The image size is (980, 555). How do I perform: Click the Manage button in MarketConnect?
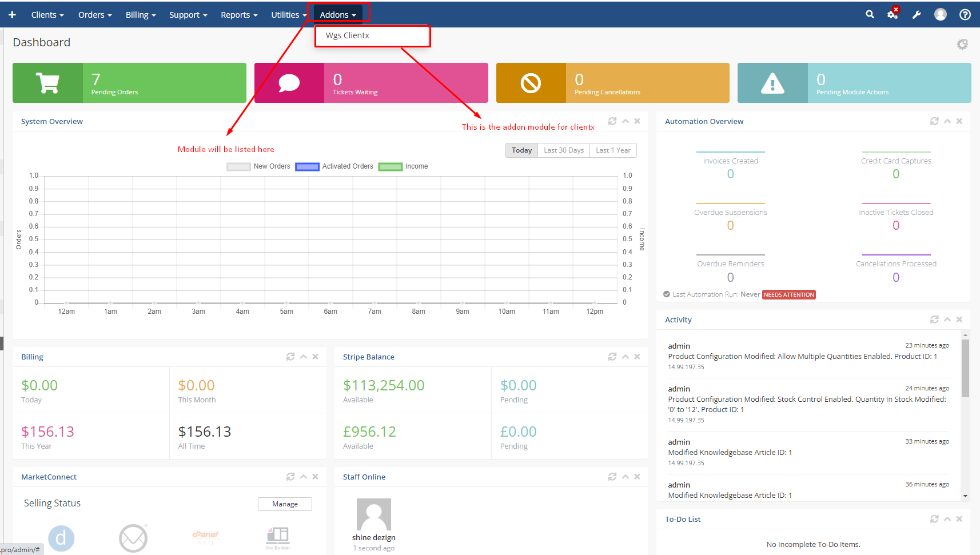285,504
